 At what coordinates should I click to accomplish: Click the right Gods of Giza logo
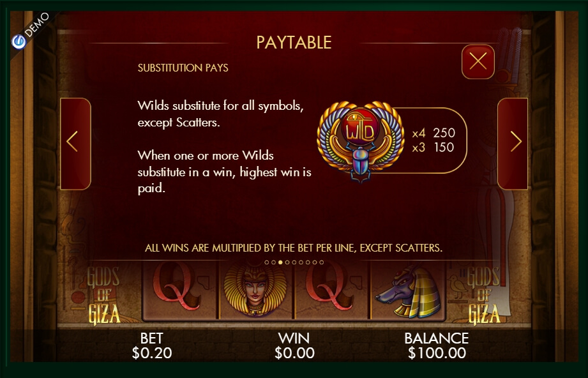pyautogui.click(x=484, y=295)
